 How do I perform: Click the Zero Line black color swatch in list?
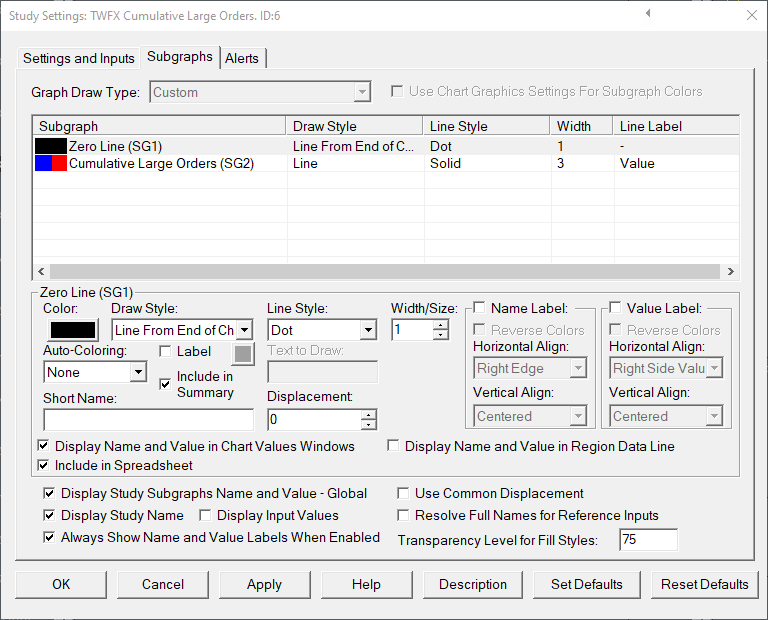click(x=51, y=146)
